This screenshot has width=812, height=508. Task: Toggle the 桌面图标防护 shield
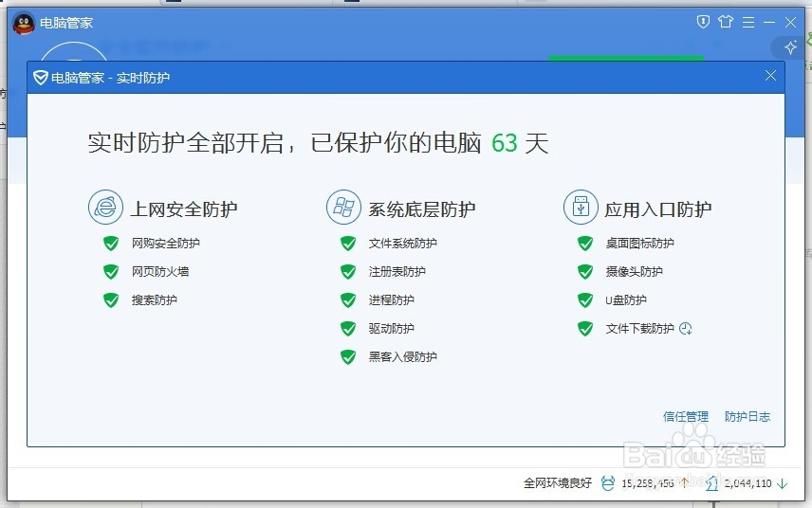(585, 244)
